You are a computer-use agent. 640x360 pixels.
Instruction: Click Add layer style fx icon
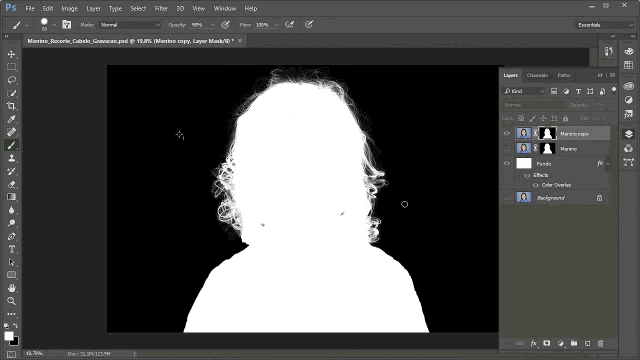[x=533, y=344]
